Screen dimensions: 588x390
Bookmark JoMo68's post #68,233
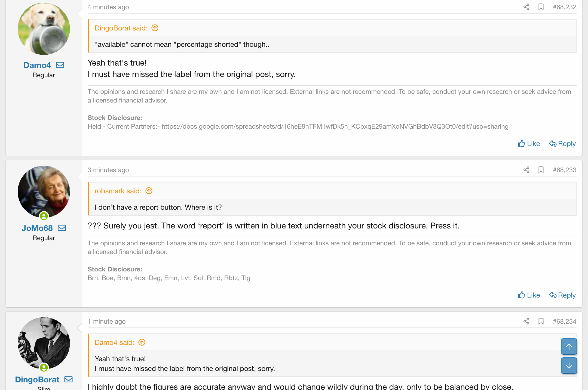pyautogui.click(x=541, y=170)
